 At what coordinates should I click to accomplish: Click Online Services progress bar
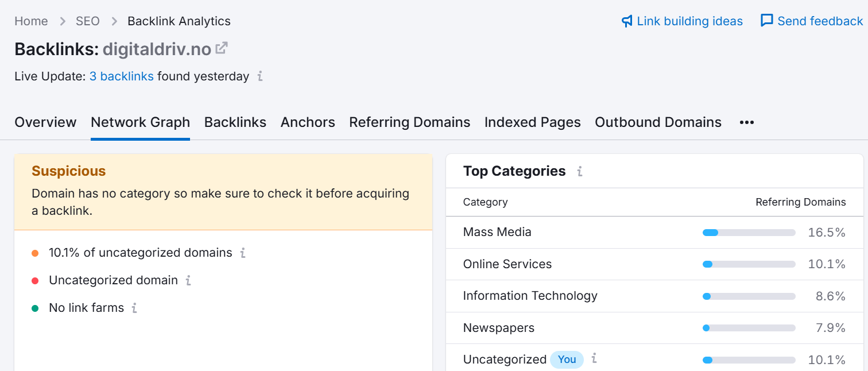[x=749, y=264]
